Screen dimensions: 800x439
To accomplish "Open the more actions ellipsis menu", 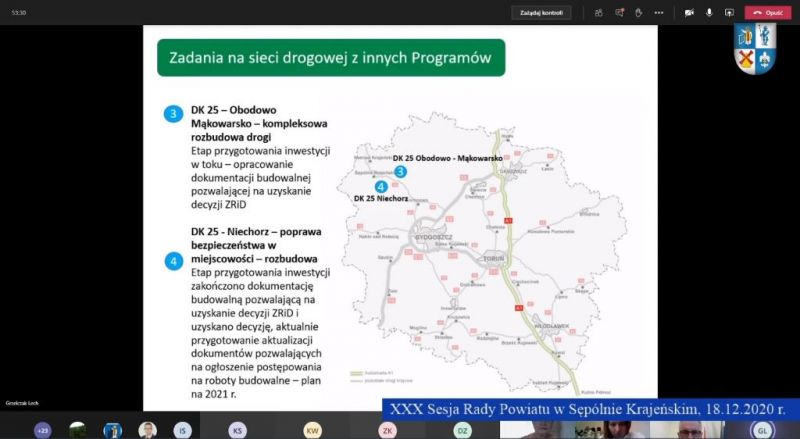I will click(659, 13).
